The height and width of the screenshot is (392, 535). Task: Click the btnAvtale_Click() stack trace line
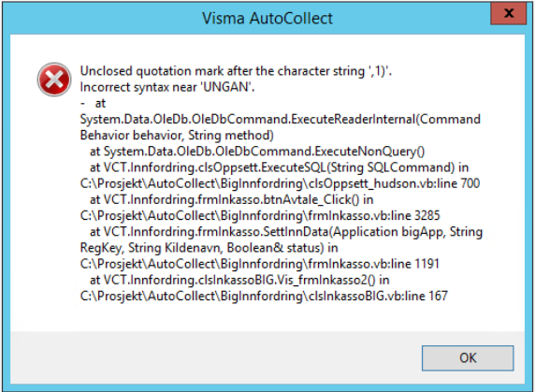(231, 199)
